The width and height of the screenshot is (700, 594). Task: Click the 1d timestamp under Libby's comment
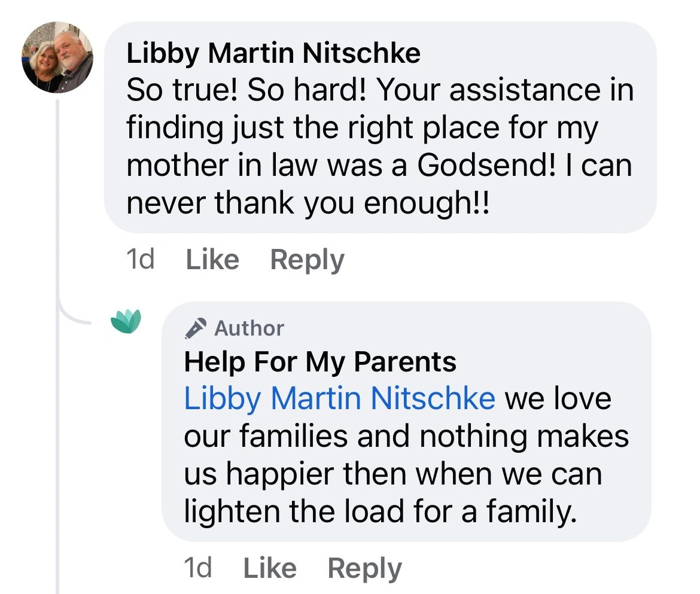point(141,260)
